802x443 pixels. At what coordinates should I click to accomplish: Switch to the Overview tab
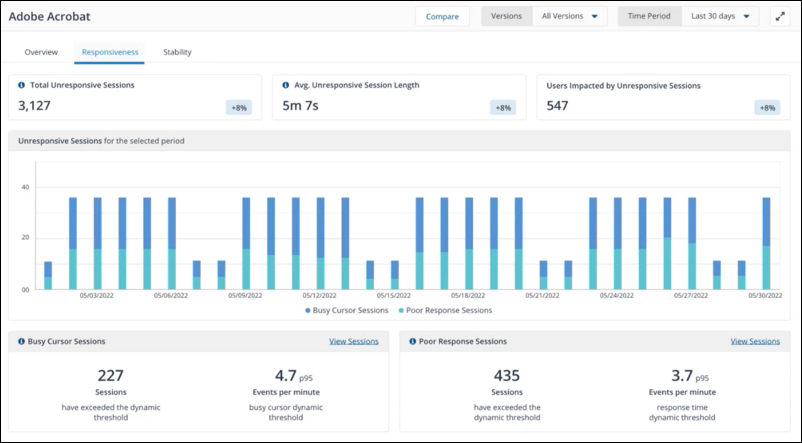pyautogui.click(x=41, y=52)
